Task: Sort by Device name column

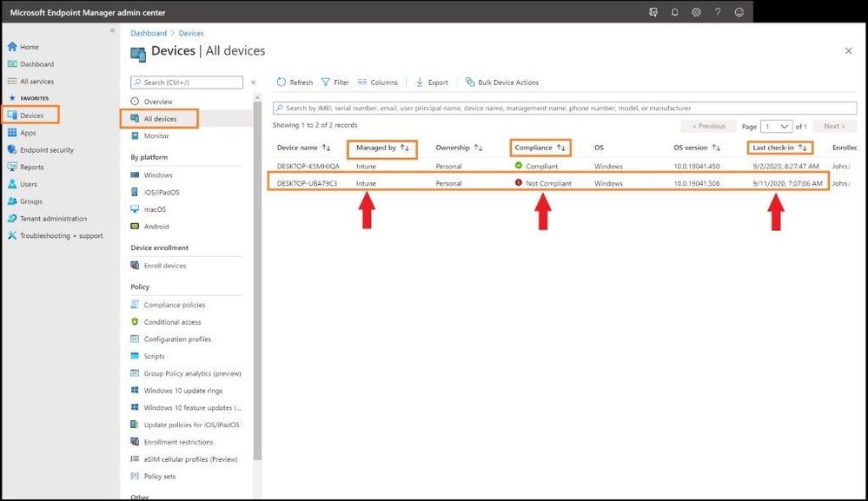Action: coord(304,148)
